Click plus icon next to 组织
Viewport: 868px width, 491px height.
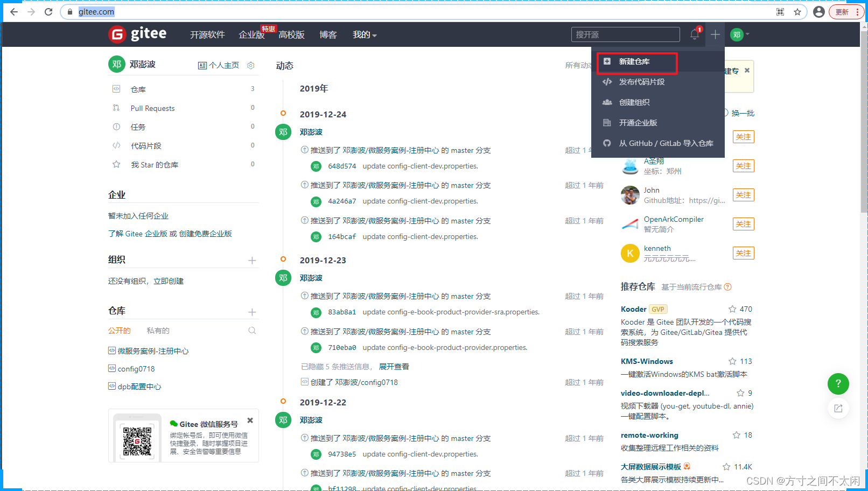click(x=252, y=261)
